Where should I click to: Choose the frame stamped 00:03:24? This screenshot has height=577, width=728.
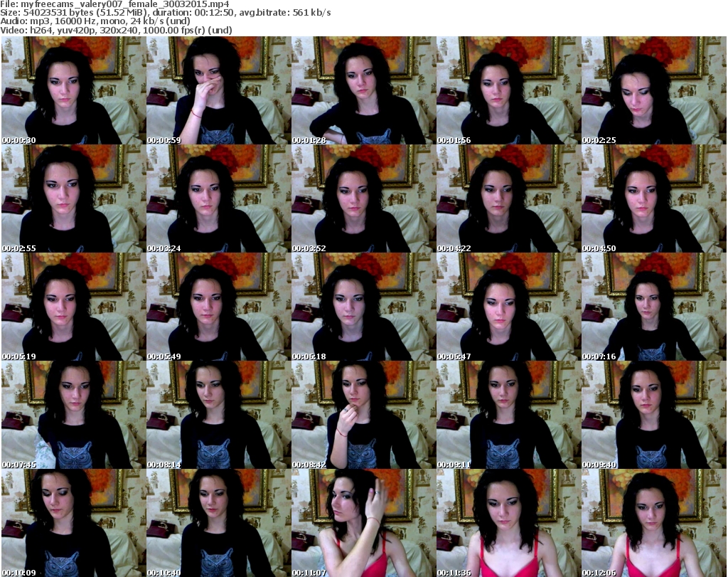pyautogui.click(x=219, y=198)
